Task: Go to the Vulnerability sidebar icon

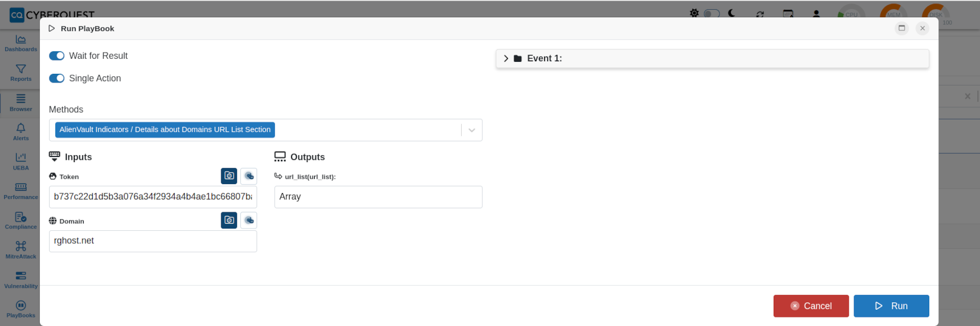Action: (21, 279)
